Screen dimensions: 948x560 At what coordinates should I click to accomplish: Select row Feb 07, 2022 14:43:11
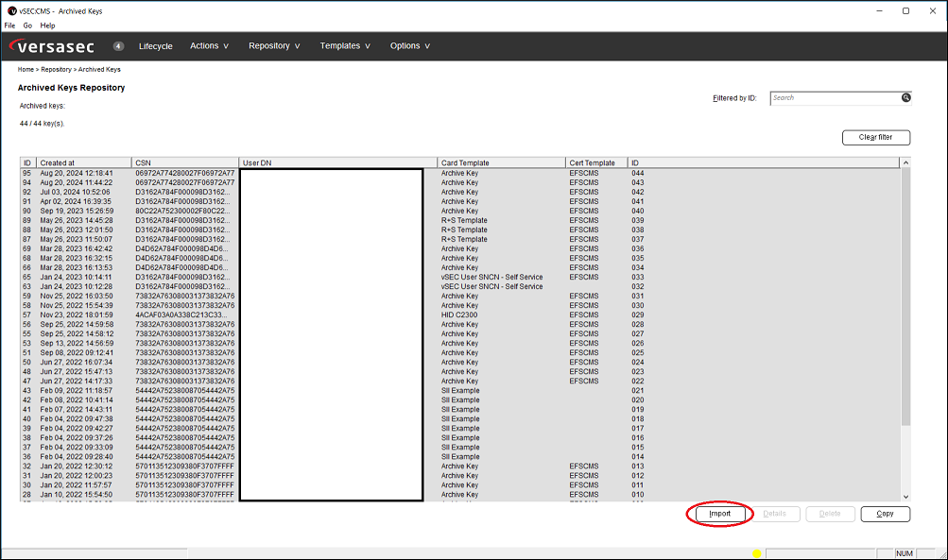click(x=460, y=410)
